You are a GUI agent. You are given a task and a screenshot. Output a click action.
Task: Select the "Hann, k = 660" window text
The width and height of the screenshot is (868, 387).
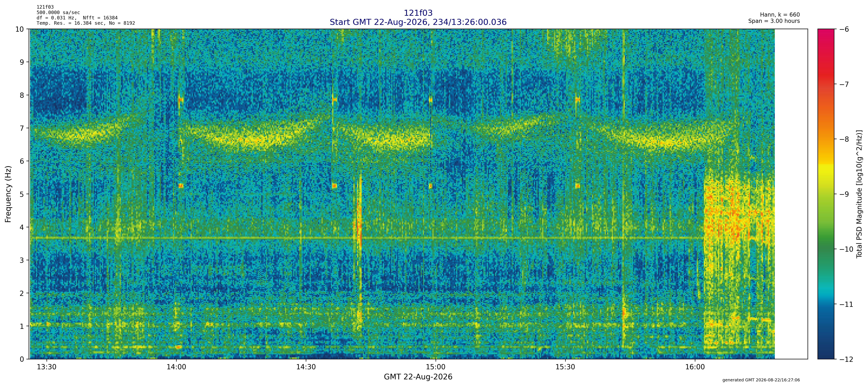click(x=780, y=15)
